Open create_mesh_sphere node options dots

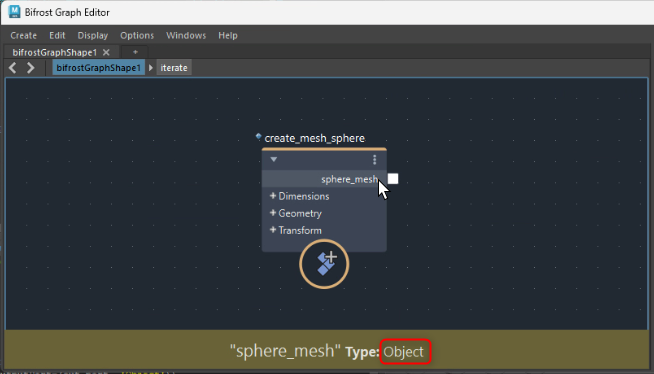[x=375, y=160]
